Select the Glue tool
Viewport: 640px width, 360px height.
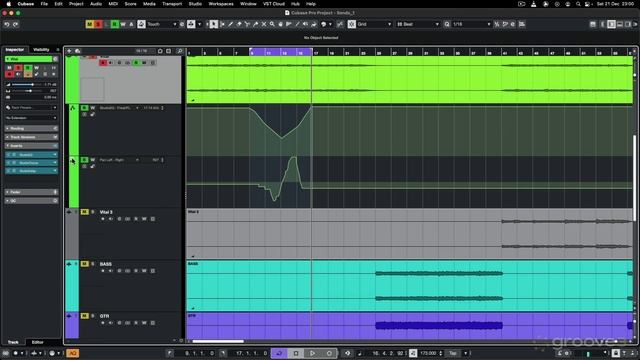pyautogui.click(x=256, y=24)
